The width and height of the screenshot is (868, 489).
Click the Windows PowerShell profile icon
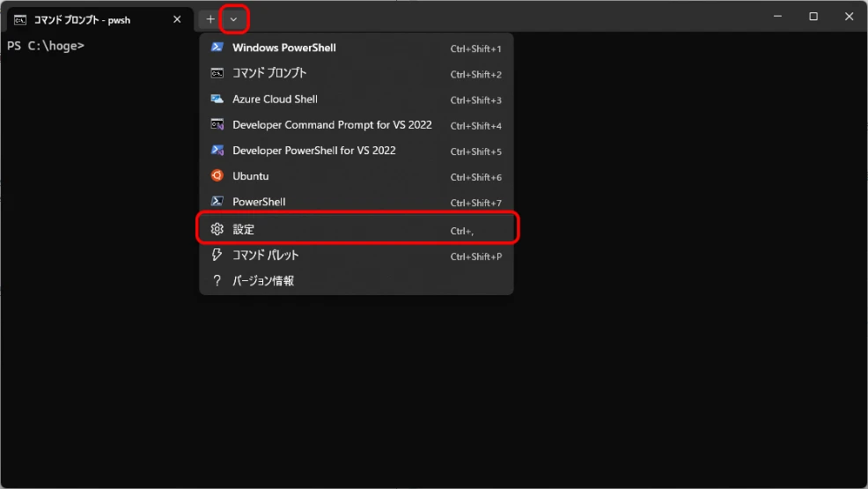coord(217,48)
